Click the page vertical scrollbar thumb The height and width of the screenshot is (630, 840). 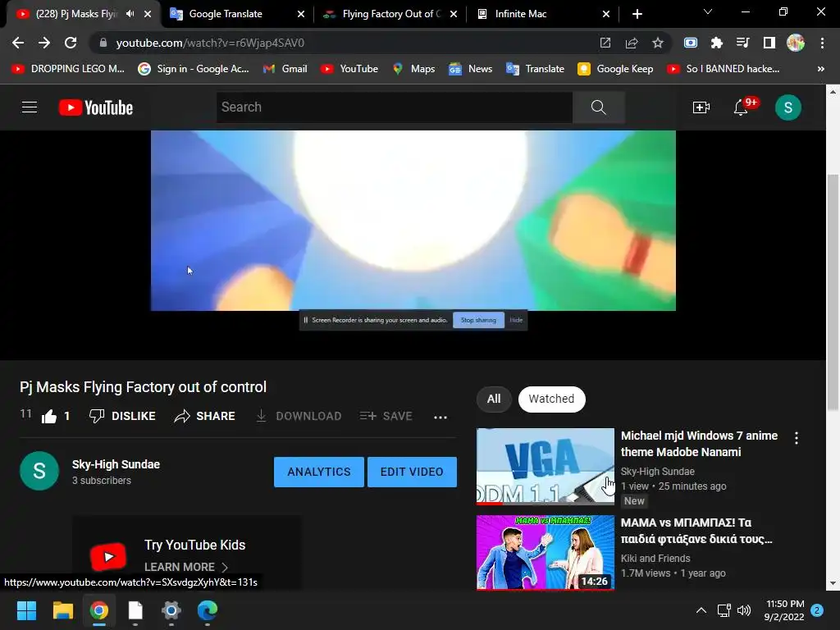click(833, 293)
